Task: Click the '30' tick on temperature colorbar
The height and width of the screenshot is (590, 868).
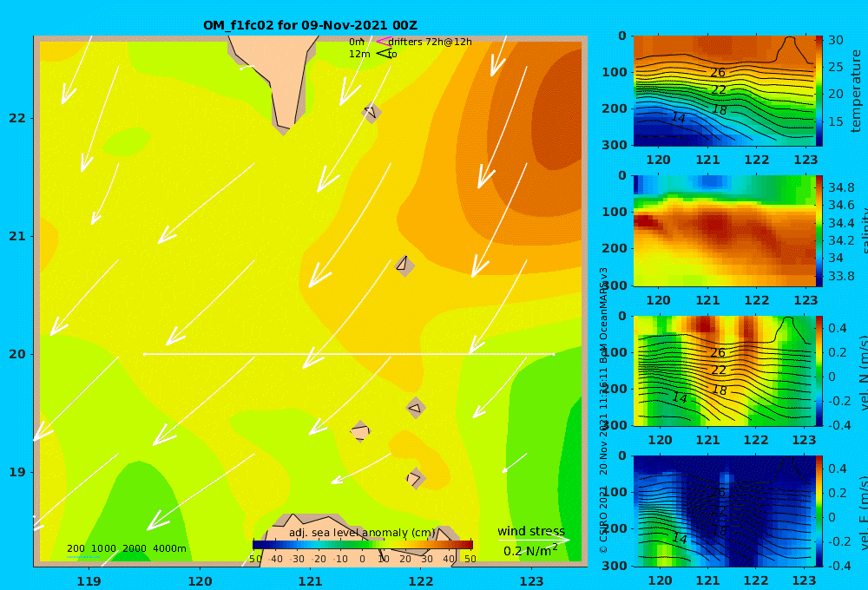Action: click(x=835, y=40)
